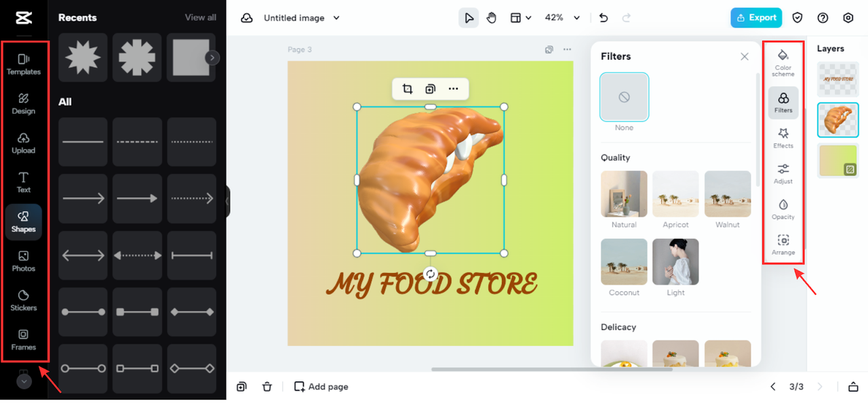868x403 pixels.
Task: Open page options menu next to Page 3
Action: pos(567,49)
